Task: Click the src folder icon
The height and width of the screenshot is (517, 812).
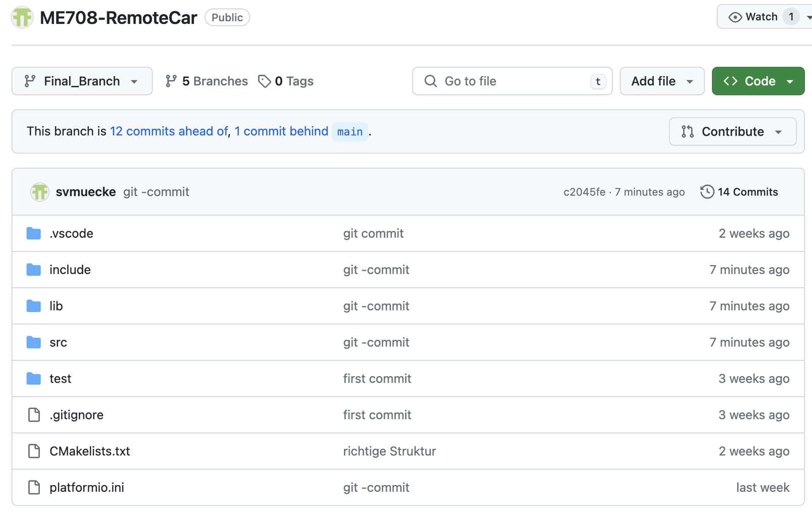Action: pos(34,342)
